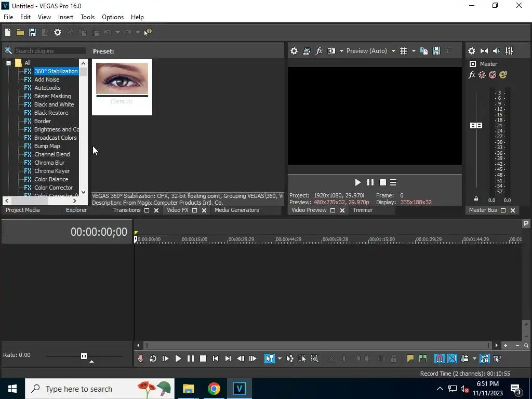Switch to the Media Generators tab

click(x=236, y=210)
